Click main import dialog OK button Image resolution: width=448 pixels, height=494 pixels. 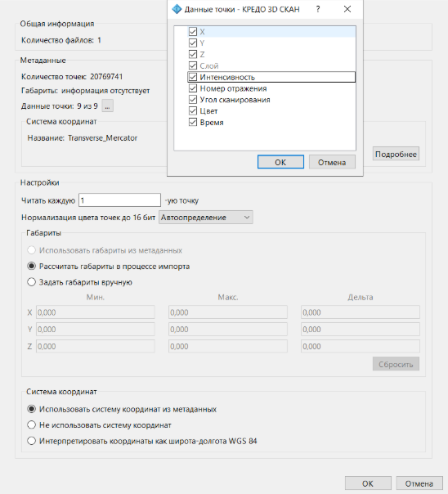coord(368,483)
